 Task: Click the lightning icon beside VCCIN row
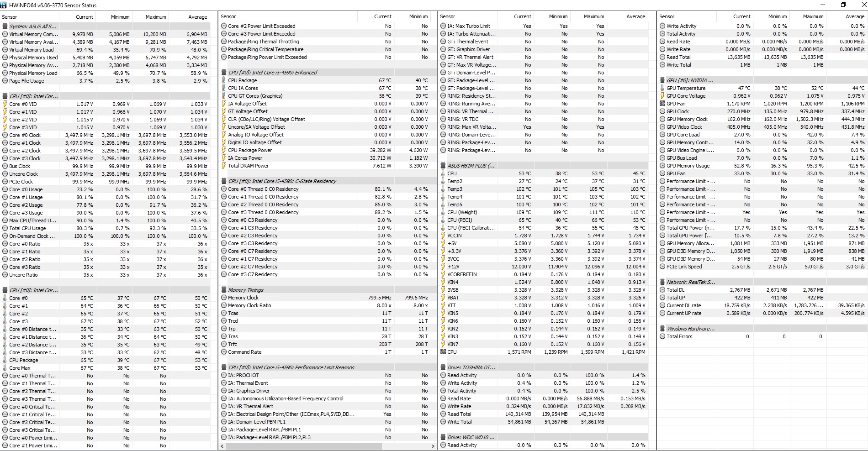443,236
